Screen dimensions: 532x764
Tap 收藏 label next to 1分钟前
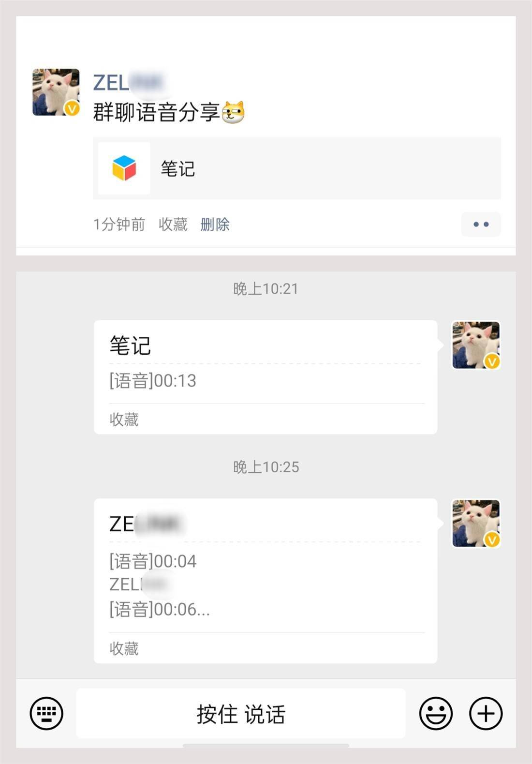173,225
